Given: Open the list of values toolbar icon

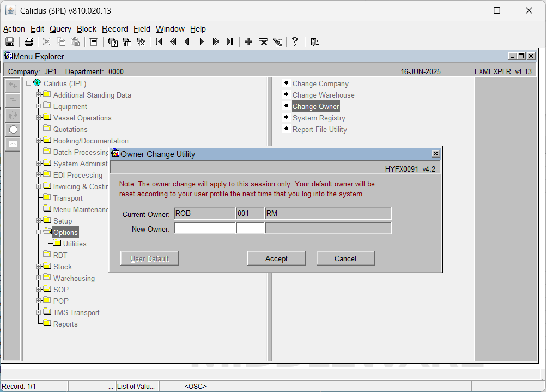Looking at the screenshot, I should [93, 42].
